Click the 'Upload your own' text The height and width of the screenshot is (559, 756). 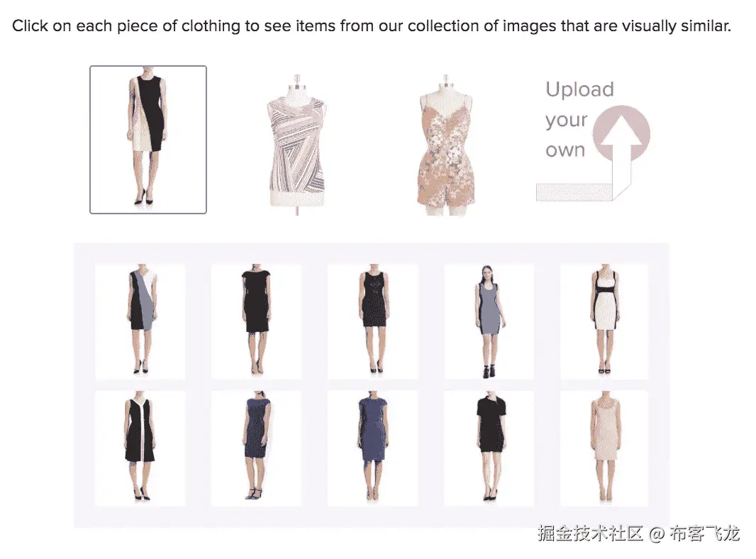tap(579, 120)
